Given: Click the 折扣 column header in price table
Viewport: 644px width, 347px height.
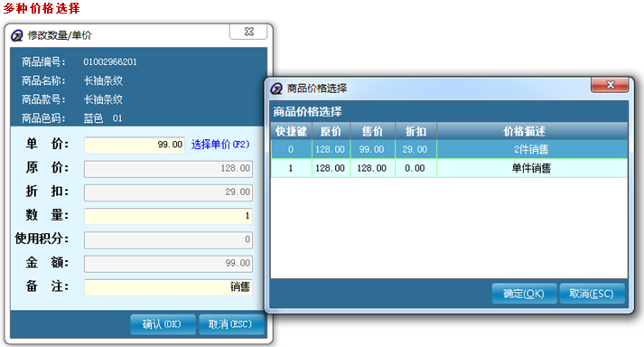Looking at the screenshot, I should click(415, 131).
